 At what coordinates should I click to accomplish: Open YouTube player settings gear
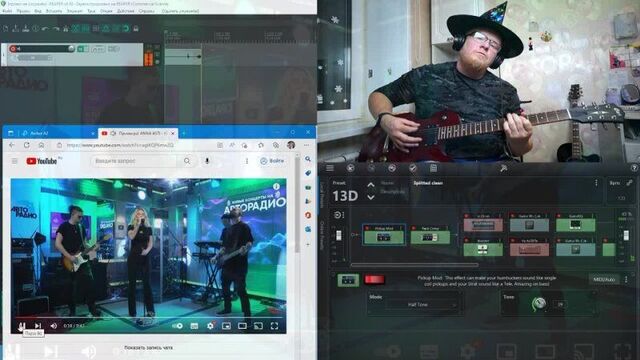pos(210,326)
